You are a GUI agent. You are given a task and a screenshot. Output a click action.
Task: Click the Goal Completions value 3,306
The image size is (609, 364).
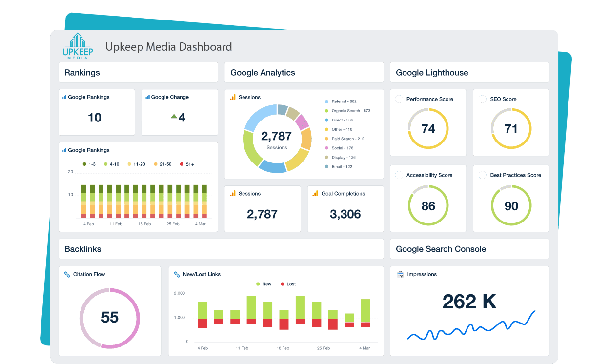[x=345, y=214]
